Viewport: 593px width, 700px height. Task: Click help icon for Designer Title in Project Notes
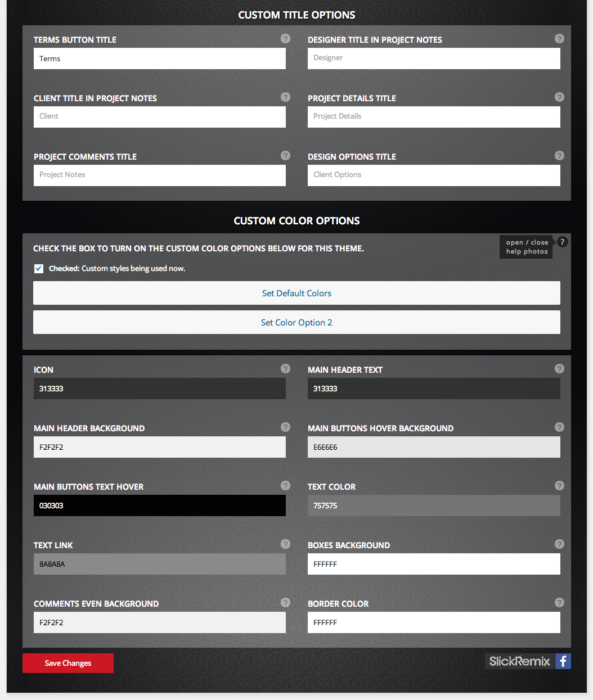[x=559, y=39]
